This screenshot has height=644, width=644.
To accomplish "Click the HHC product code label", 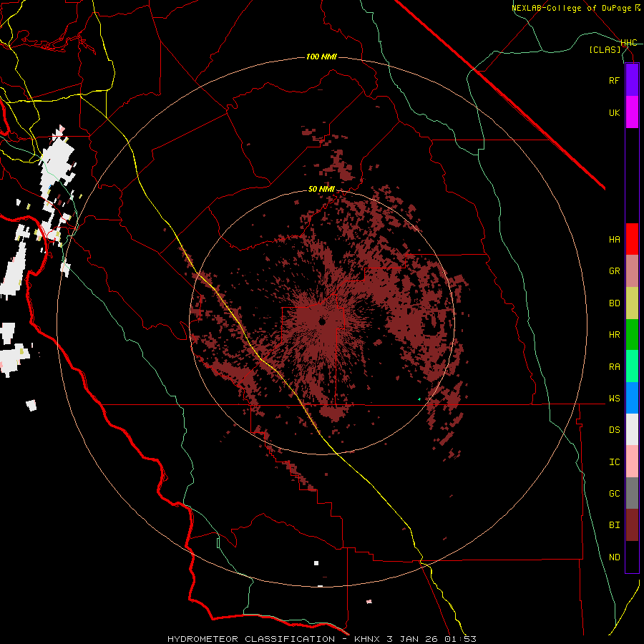I will [629, 43].
